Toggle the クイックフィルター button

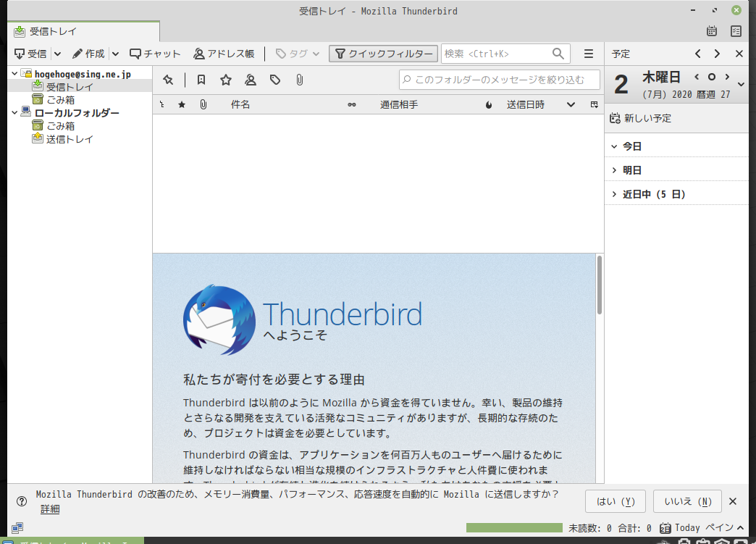coord(383,54)
